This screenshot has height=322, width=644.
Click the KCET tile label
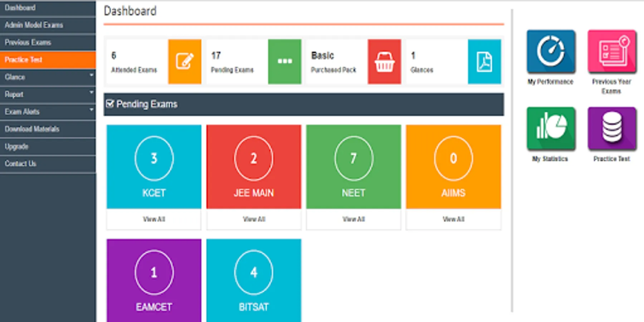tap(154, 193)
